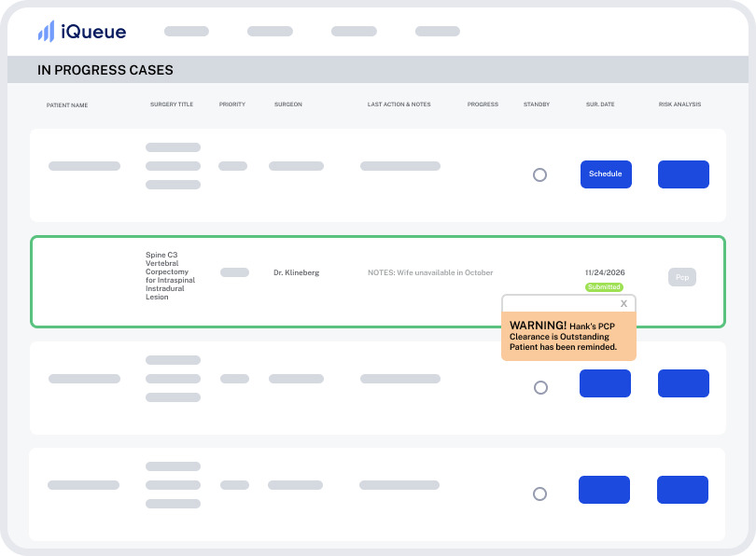Sort by the Patient Name column header
This screenshot has height=556, width=756.
tap(67, 105)
